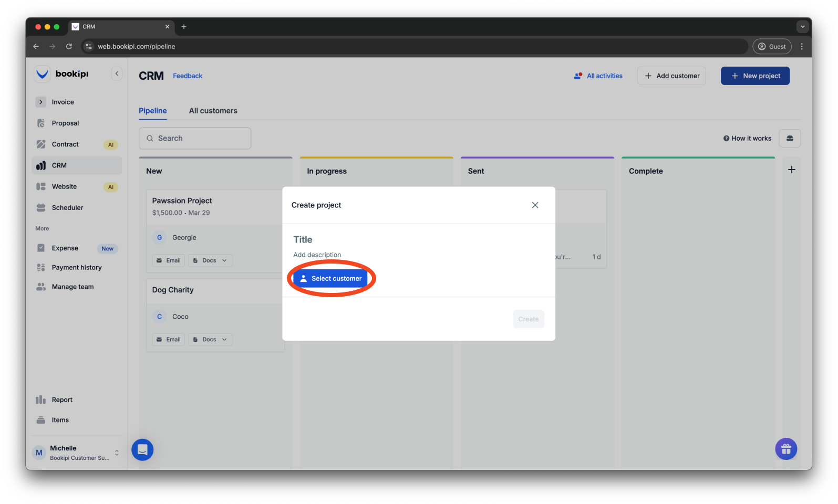Click the Payment history icon
This screenshot has width=838, height=504.
[x=41, y=268]
